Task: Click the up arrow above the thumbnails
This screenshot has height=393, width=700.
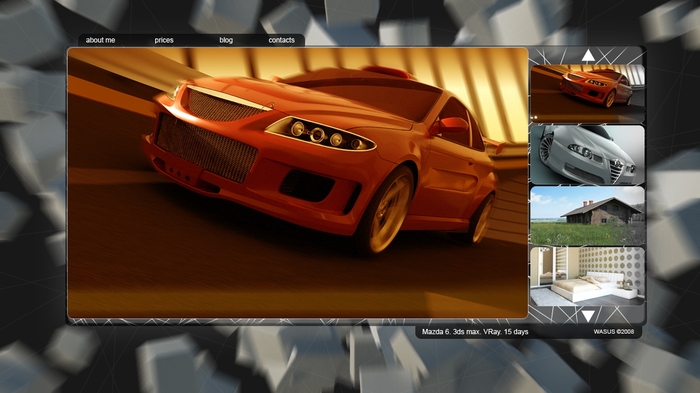Action: pyautogui.click(x=588, y=56)
